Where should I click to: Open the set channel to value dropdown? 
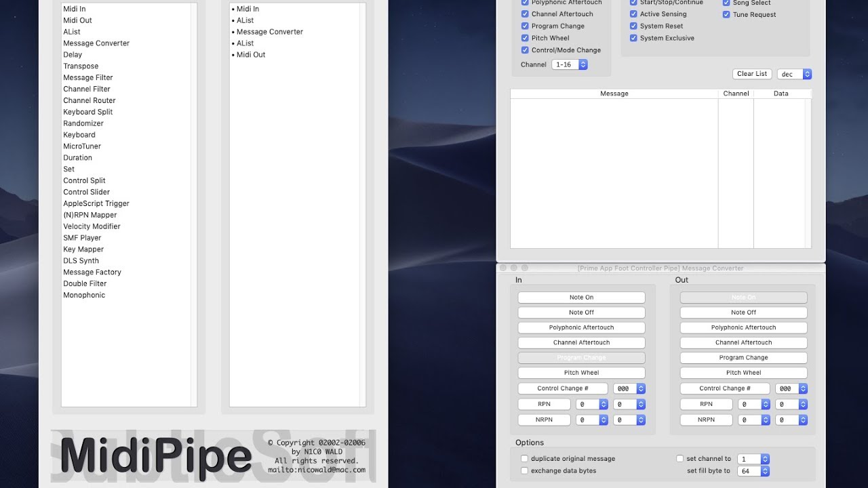coord(754,459)
